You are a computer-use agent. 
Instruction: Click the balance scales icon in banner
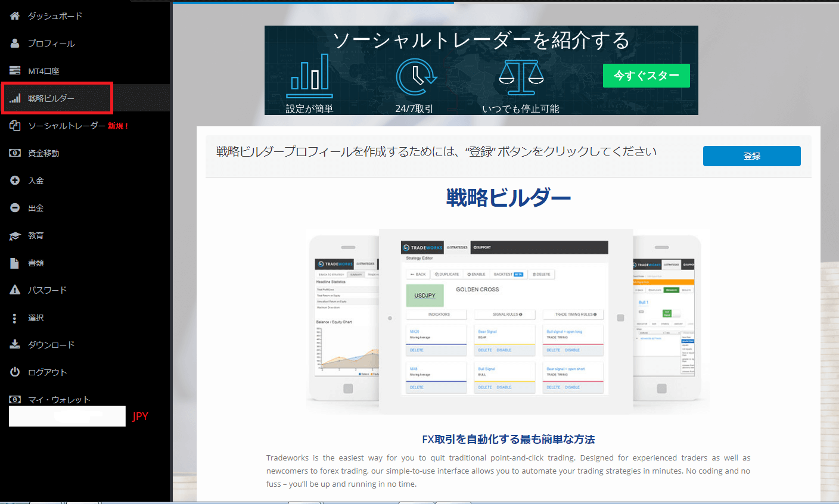[521, 77]
